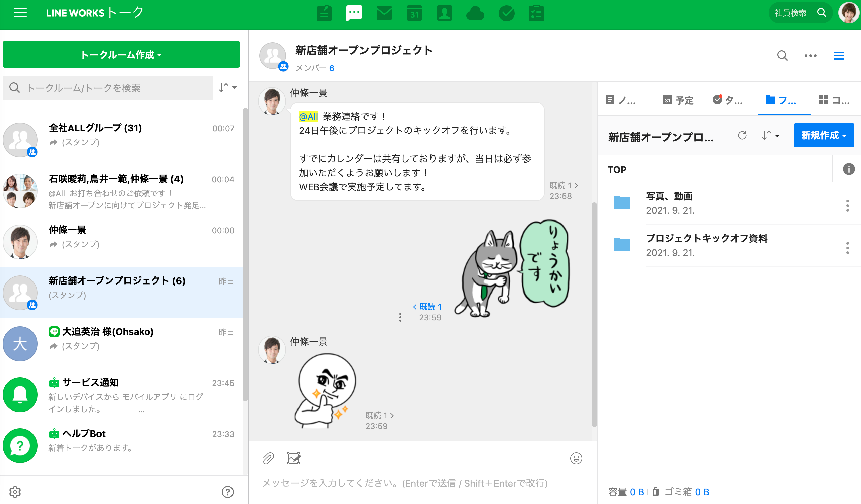
Task: Open the Mail icon in top bar
Action: tap(384, 14)
